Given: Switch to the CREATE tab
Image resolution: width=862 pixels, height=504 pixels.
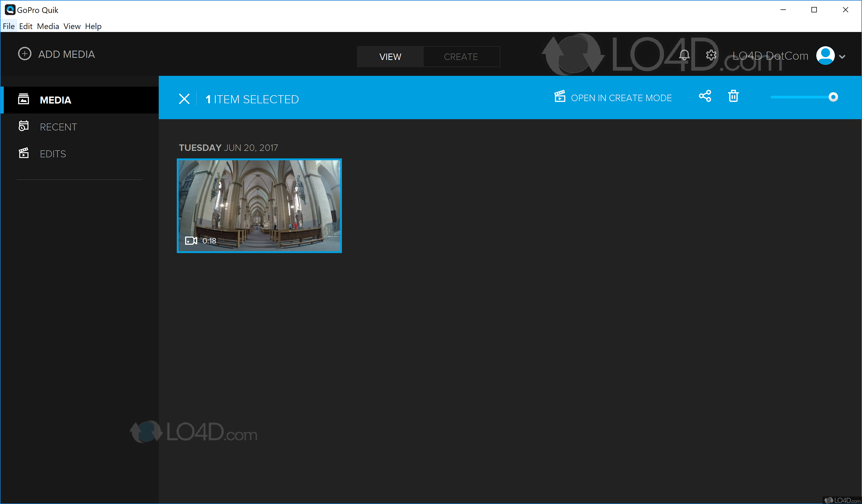Looking at the screenshot, I should point(461,57).
